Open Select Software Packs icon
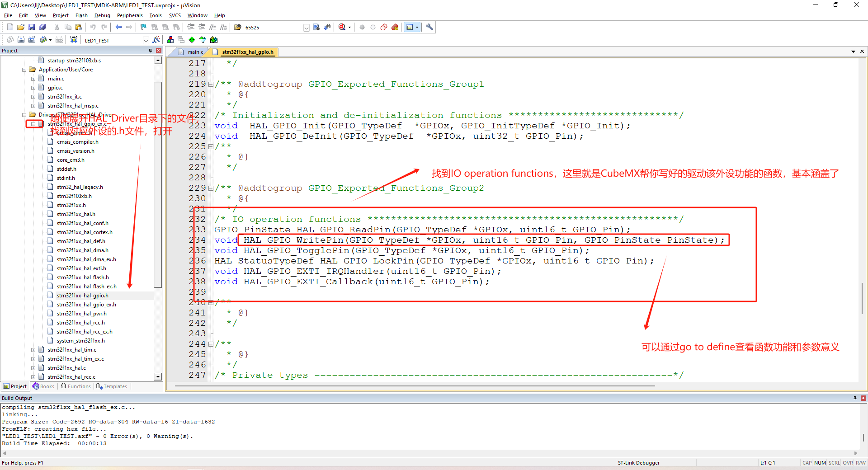The height and width of the screenshot is (470, 868). click(203, 40)
